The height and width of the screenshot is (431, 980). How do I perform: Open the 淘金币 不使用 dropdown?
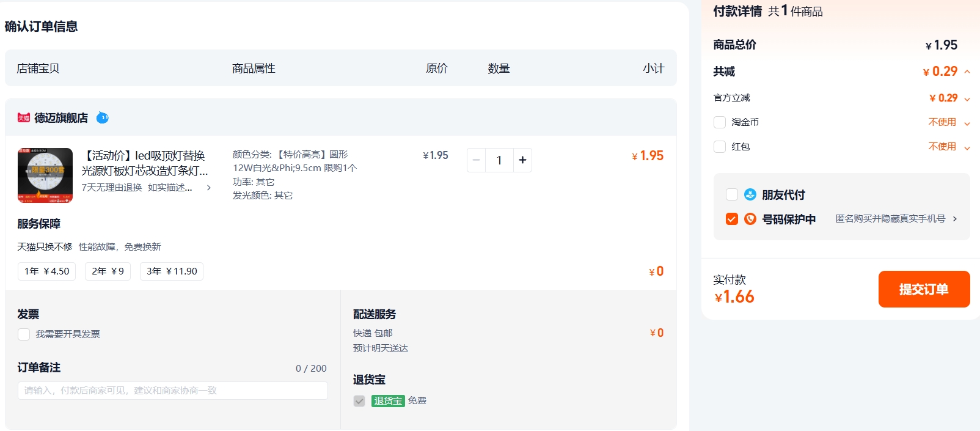click(x=949, y=122)
